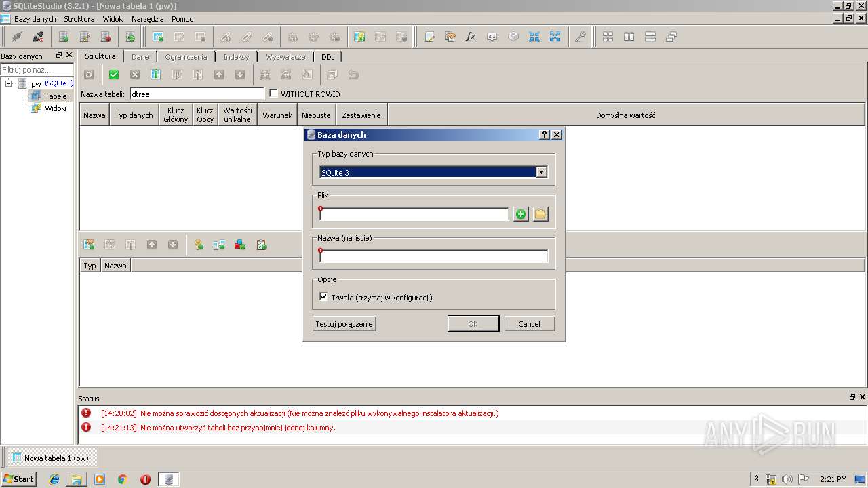
Task: Collapse the pw database tree node
Action: coord(9,83)
